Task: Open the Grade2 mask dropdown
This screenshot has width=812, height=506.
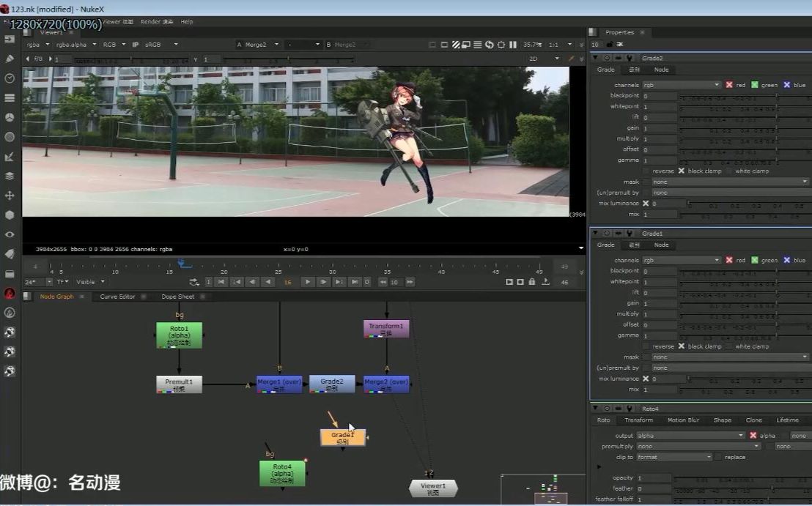Action: [730, 182]
